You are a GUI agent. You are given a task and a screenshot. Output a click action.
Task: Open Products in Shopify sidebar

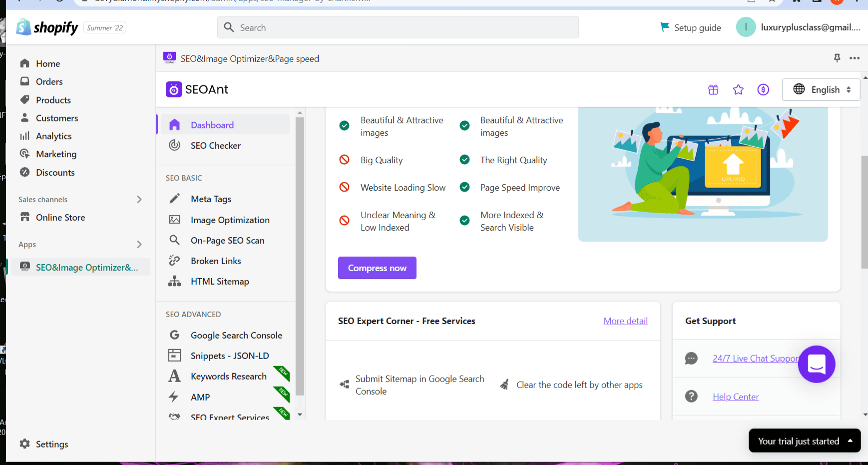coord(53,100)
